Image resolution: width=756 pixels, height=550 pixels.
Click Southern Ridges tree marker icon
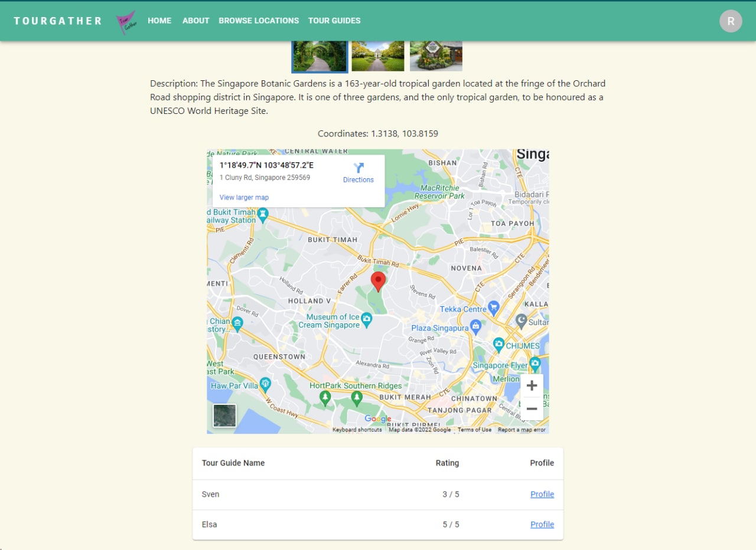click(x=357, y=398)
